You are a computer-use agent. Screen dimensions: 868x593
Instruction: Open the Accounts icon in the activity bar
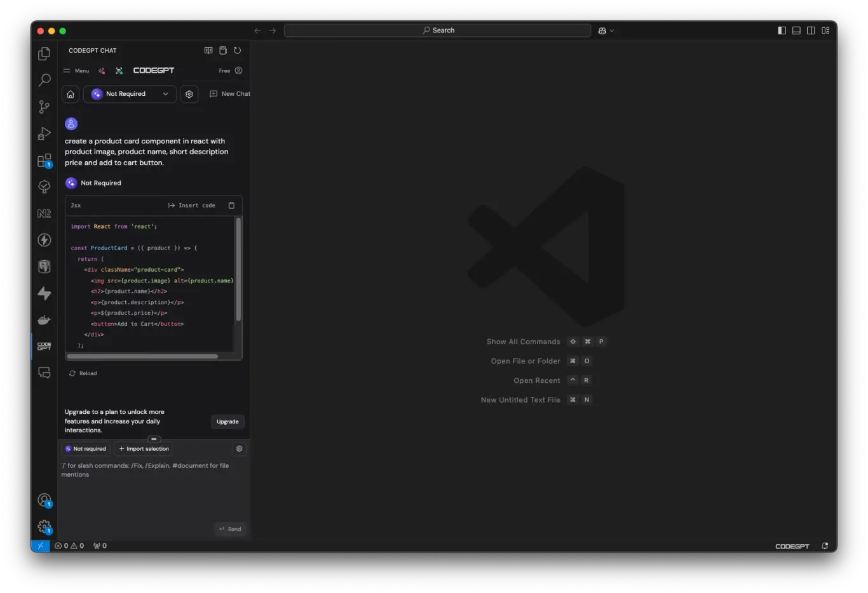44,500
